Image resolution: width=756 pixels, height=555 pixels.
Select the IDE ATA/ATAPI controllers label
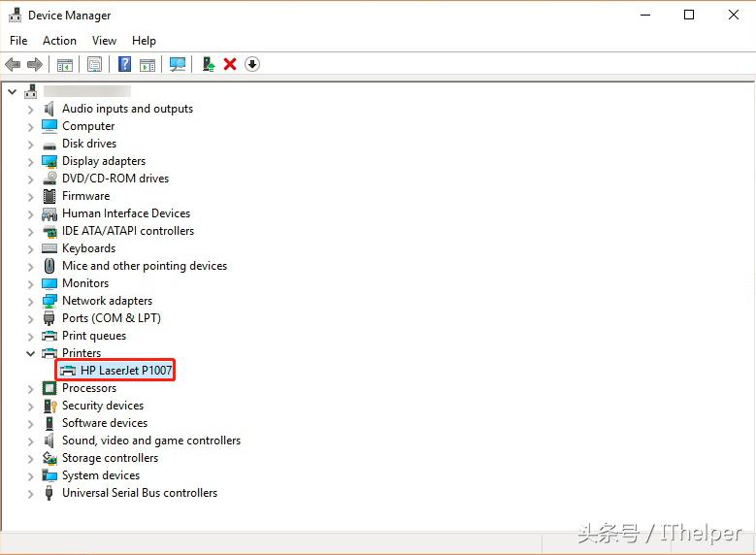(x=128, y=231)
